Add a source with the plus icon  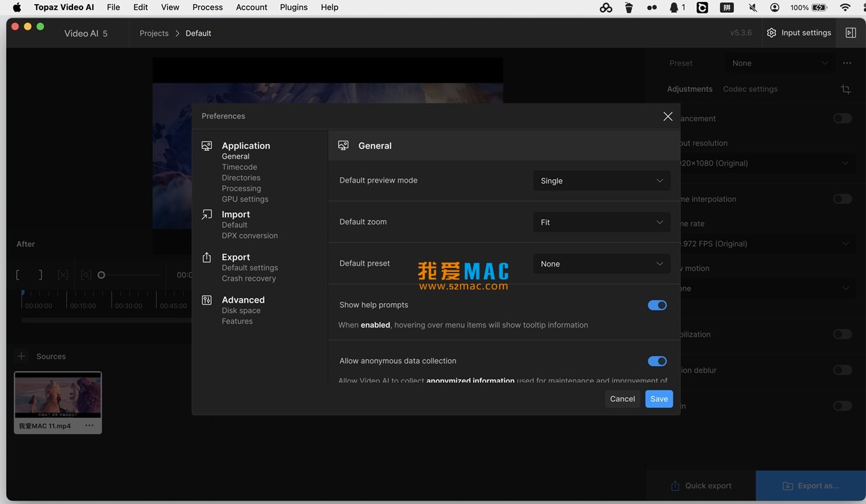click(x=21, y=356)
